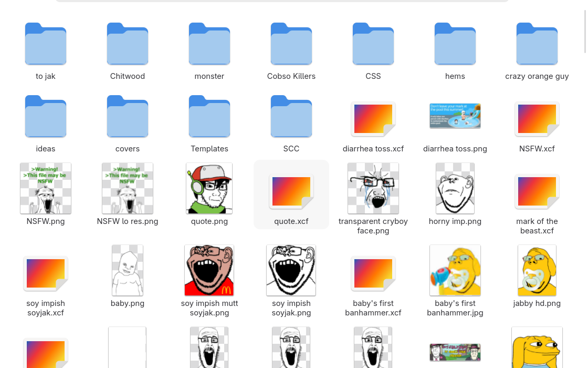588x368 pixels.
Task: Open the covers folder
Action: (x=128, y=117)
